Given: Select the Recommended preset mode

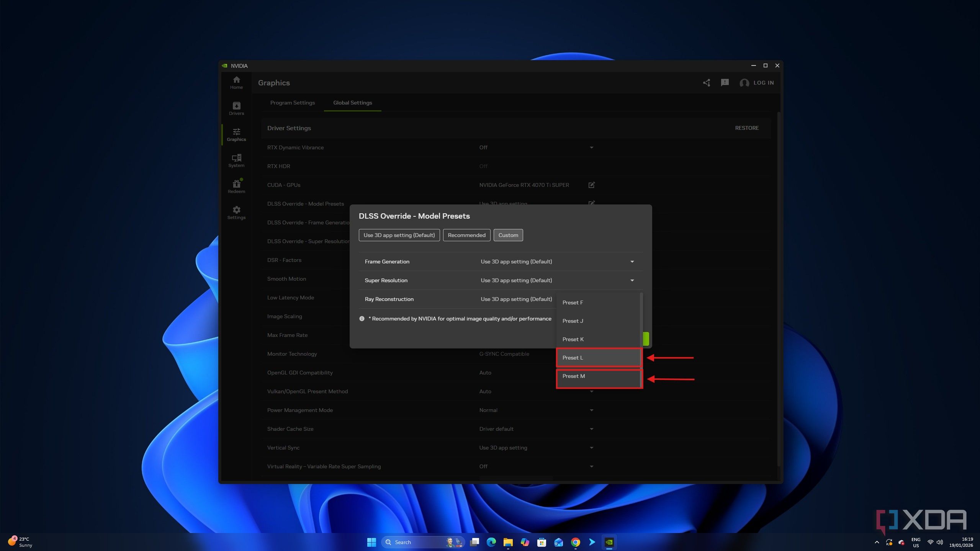Looking at the screenshot, I should point(466,235).
